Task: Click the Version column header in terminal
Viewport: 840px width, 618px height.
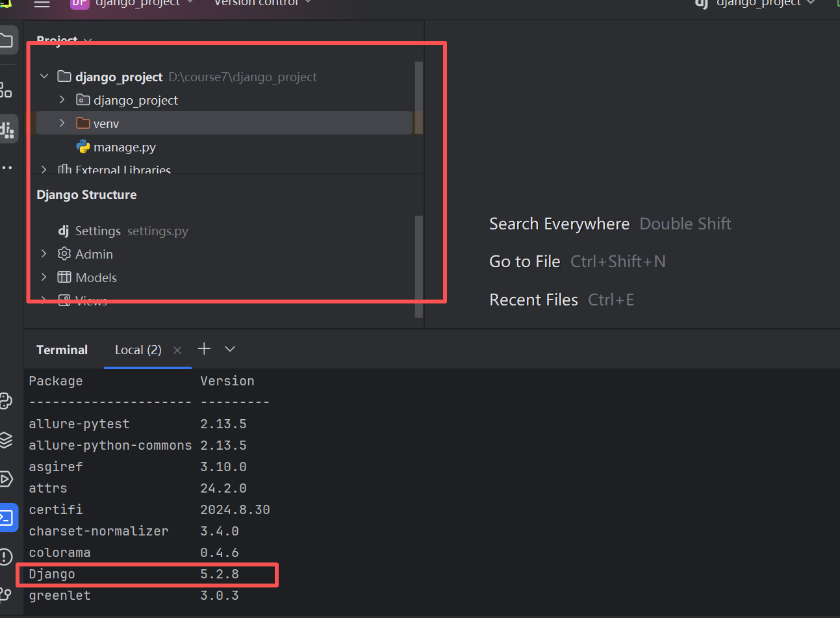Action: coord(227,381)
